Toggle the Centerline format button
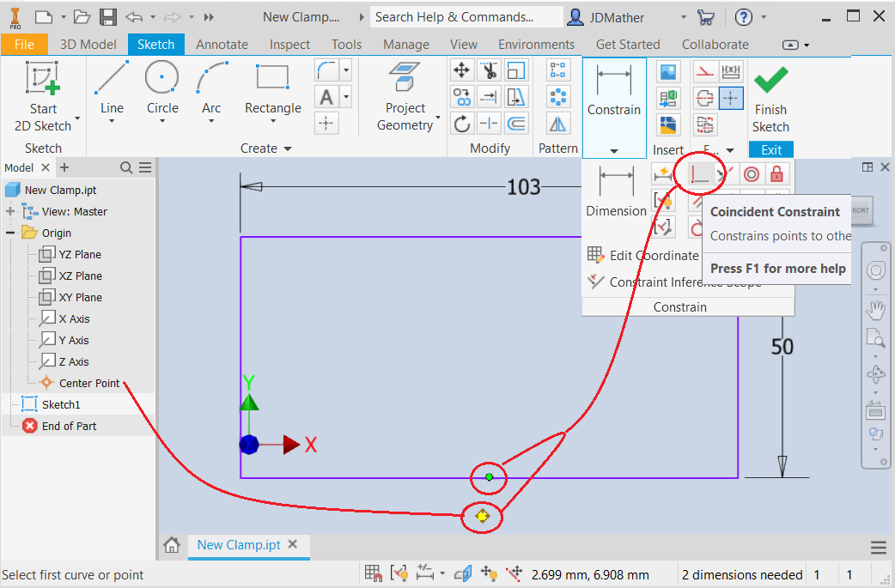Screen dimensions: 895x588 [705, 98]
